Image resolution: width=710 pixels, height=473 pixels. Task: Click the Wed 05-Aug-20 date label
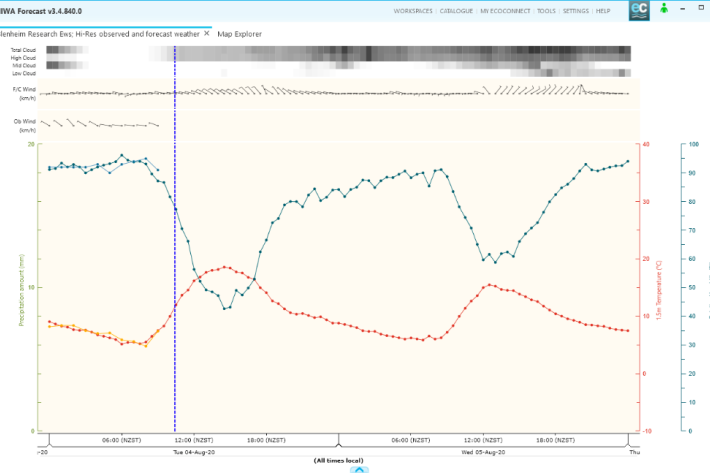click(482, 451)
